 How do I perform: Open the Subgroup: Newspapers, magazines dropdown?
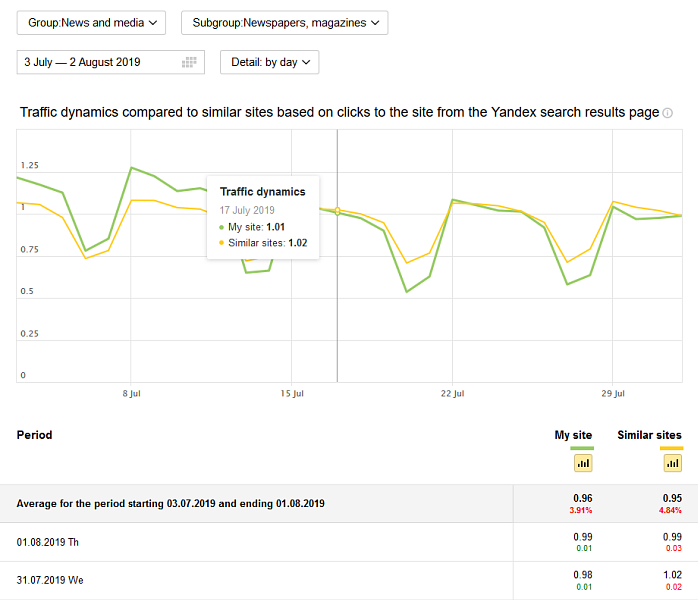coord(284,23)
